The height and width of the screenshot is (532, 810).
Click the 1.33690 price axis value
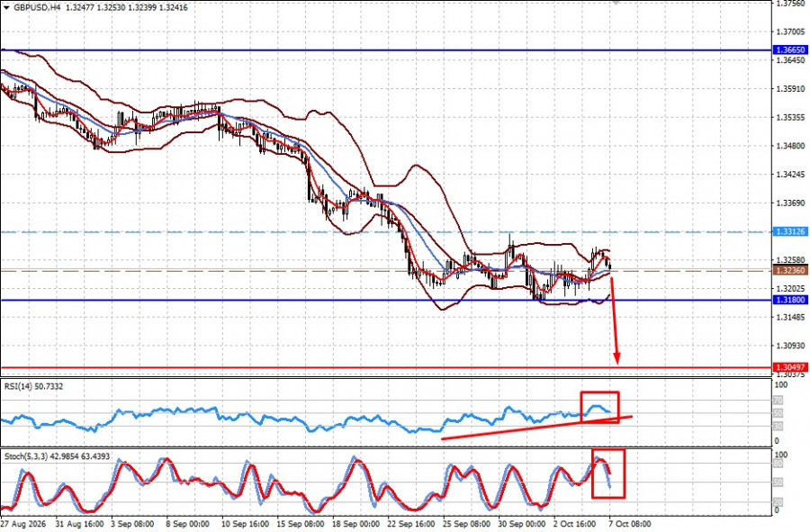click(790, 203)
